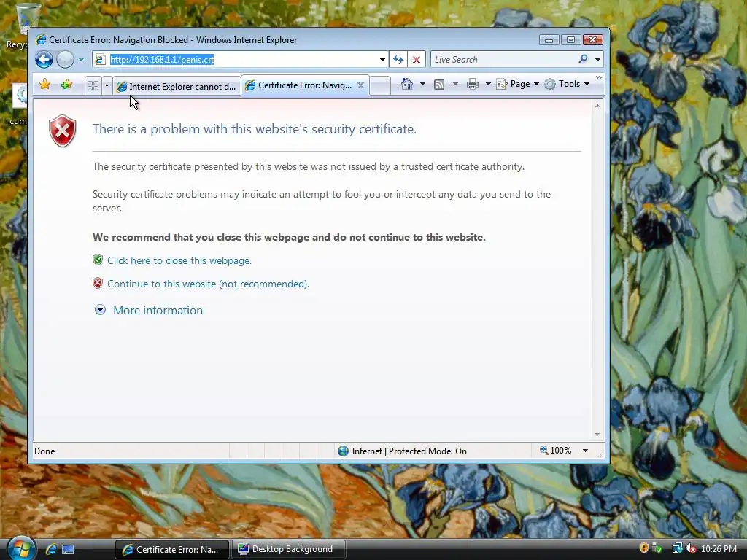Image resolution: width=747 pixels, height=560 pixels.
Task: Open the Page menu
Action: [518, 84]
